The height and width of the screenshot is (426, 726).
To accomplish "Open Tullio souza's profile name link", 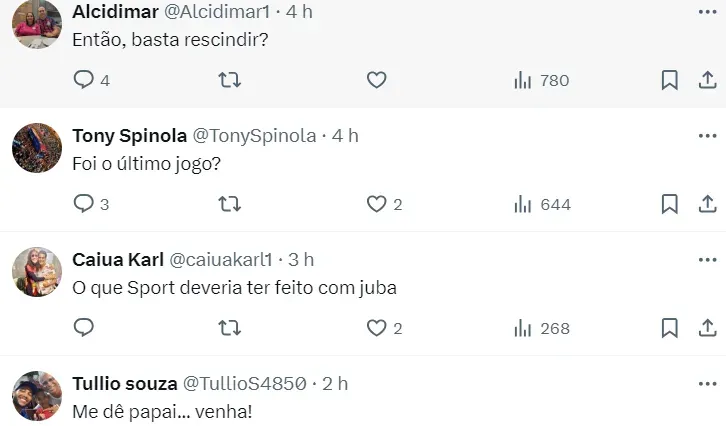I will point(122,383).
